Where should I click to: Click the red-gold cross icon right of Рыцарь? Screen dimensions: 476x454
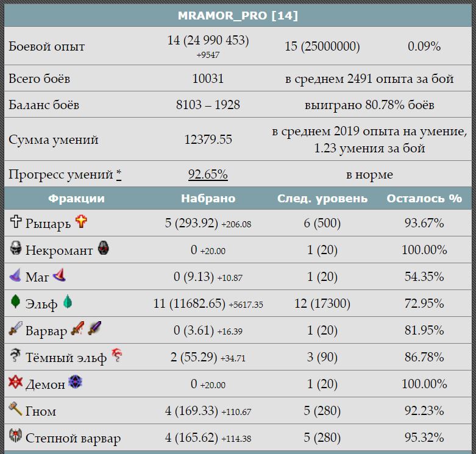(x=81, y=222)
